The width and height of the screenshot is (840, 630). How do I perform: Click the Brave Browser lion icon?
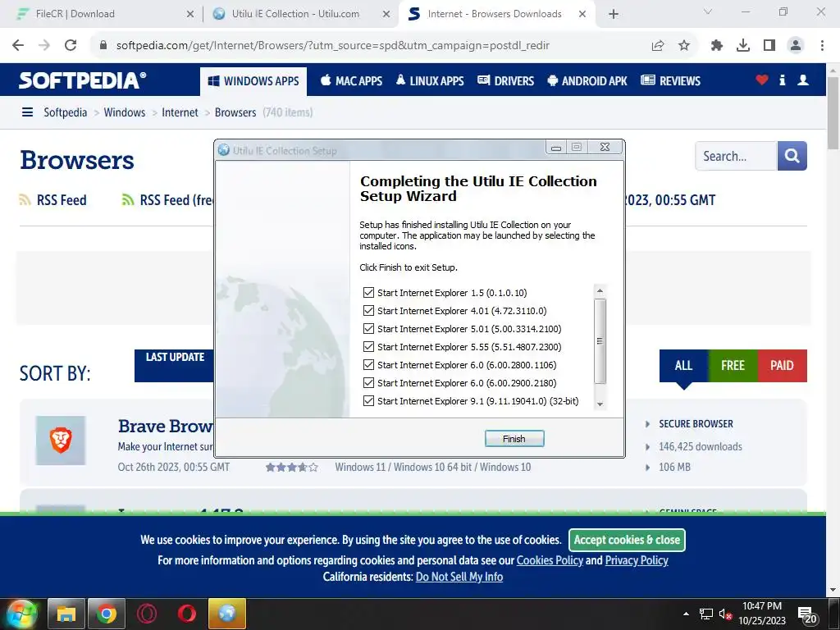pyautogui.click(x=61, y=441)
